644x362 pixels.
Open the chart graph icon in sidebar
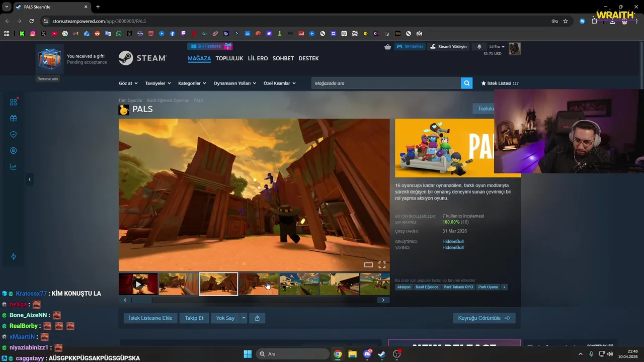14,167
